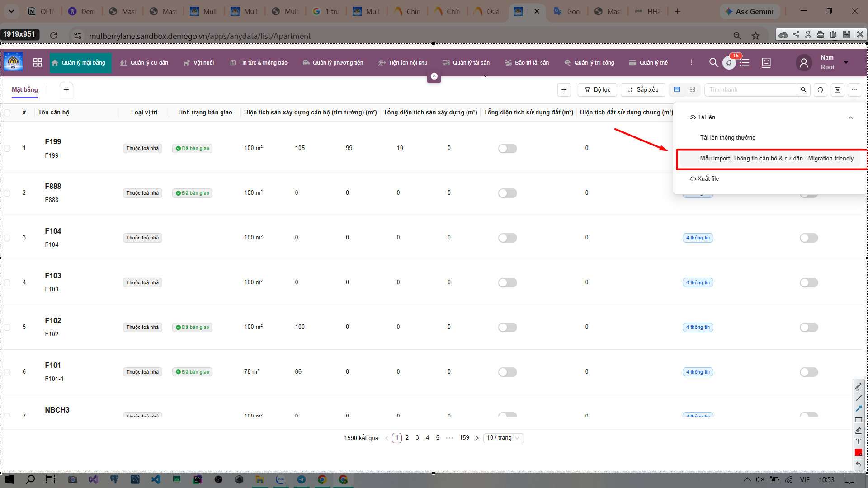
Task: Open the apps grid icon in header
Action: (38, 62)
